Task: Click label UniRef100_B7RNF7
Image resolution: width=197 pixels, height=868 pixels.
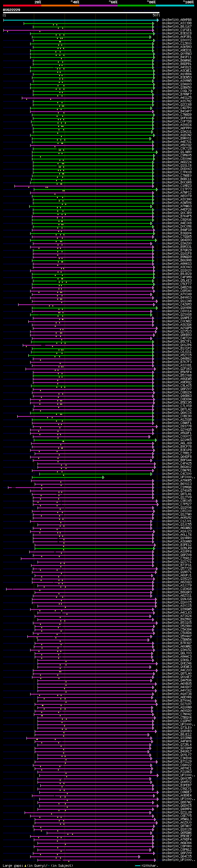Action: coord(177,94)
